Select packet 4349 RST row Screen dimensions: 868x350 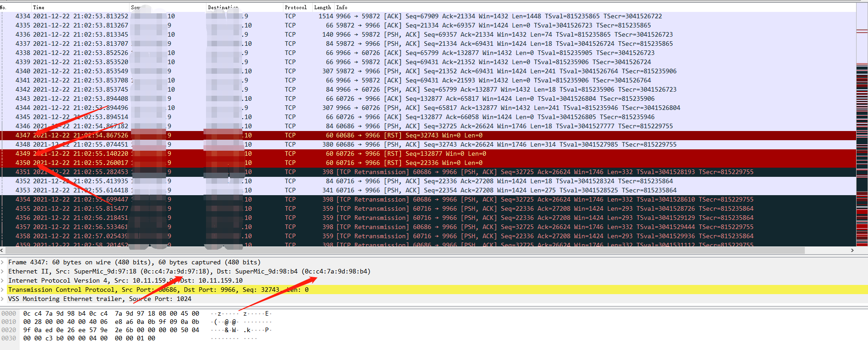coord(428,154)
